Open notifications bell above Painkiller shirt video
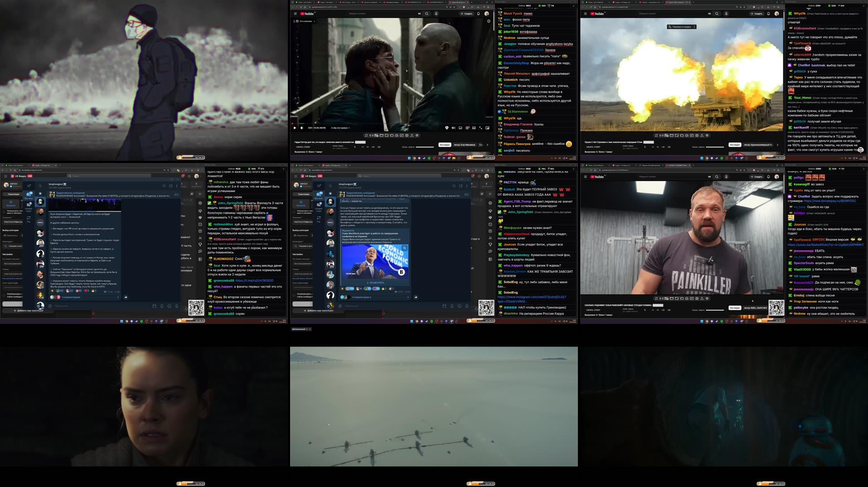The image size is (868, 487). point(768,177)
